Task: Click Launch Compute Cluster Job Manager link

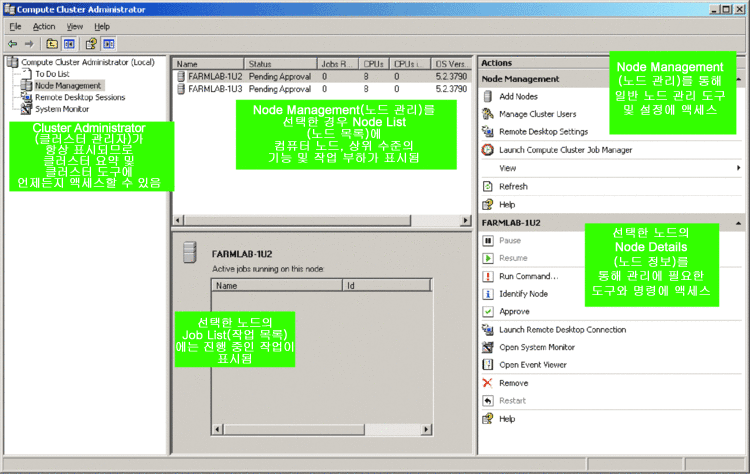Action: click(x=565, y=150)
